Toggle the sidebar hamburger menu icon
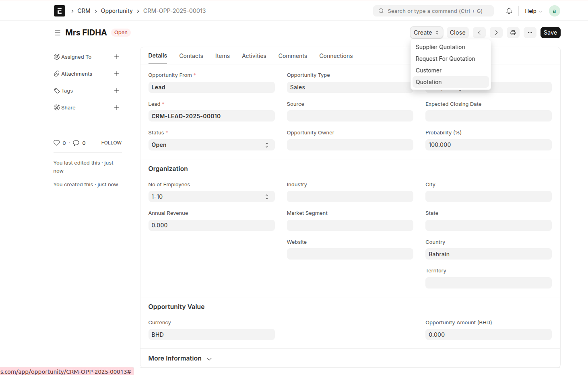Screen dimensions: 588x375 point(58,33)
